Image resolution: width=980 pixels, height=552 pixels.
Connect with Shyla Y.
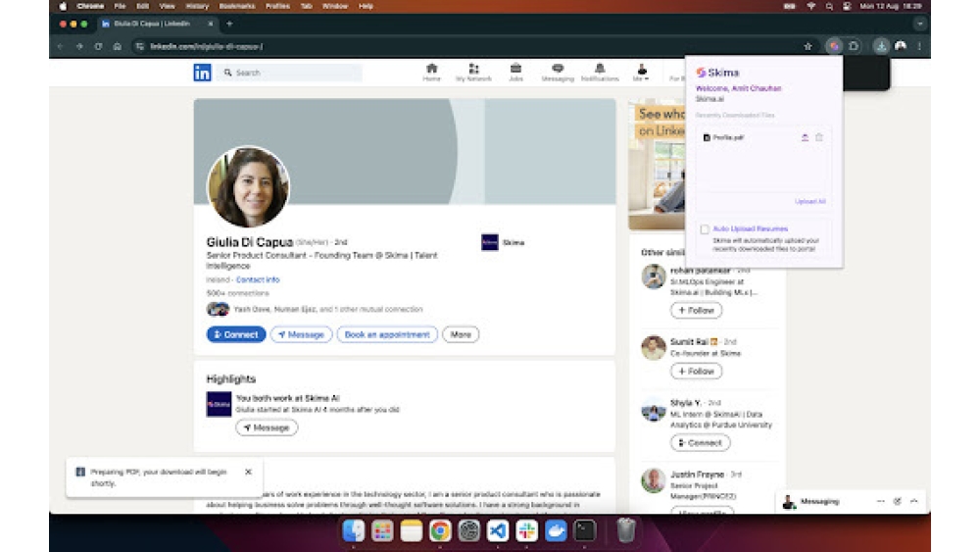(x=700, y=442)
